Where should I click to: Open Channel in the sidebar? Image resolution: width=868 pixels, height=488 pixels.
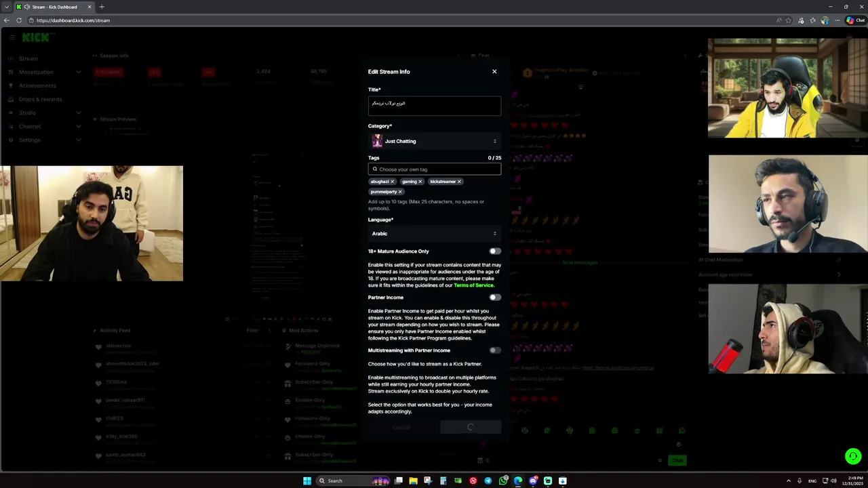(30, 126)
